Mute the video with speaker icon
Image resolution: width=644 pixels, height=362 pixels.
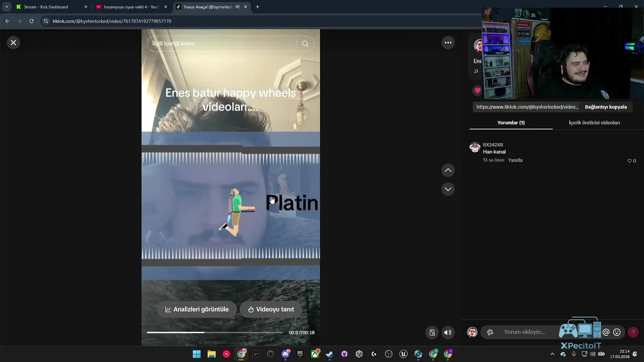pyautogui.click(x=447, y=332)
